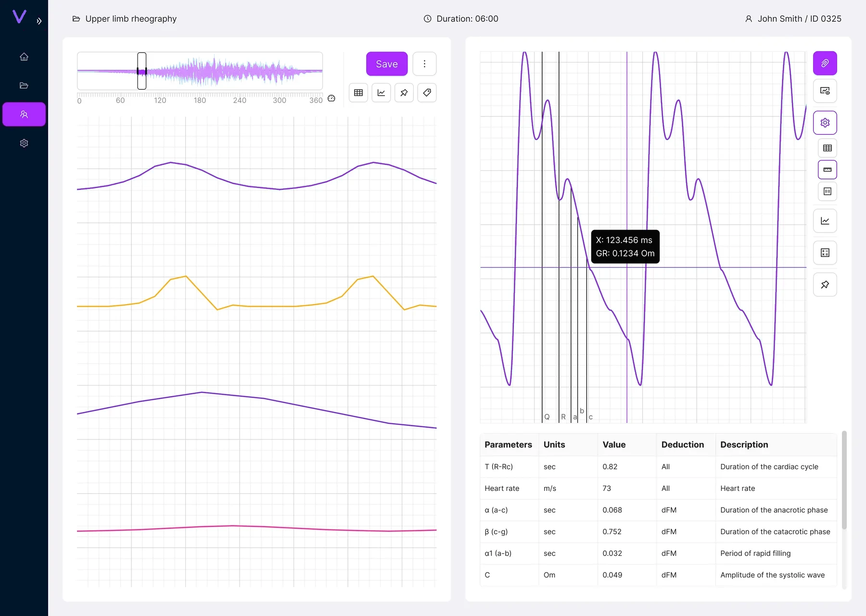Select the T (R-Rc) parameter row
The width and height of the screenshot is (866, 616).
(658, 467)
